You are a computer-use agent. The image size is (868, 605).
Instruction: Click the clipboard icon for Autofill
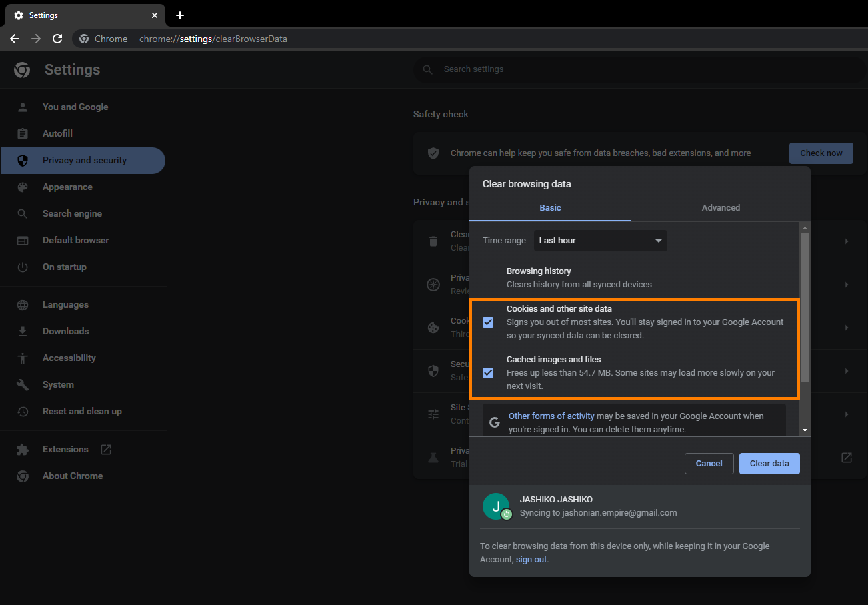click(23, 133)
